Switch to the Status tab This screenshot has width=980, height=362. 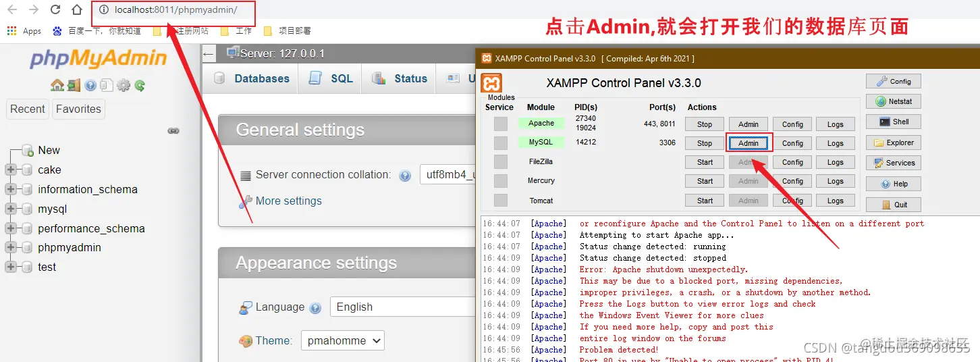coord(399,79)
